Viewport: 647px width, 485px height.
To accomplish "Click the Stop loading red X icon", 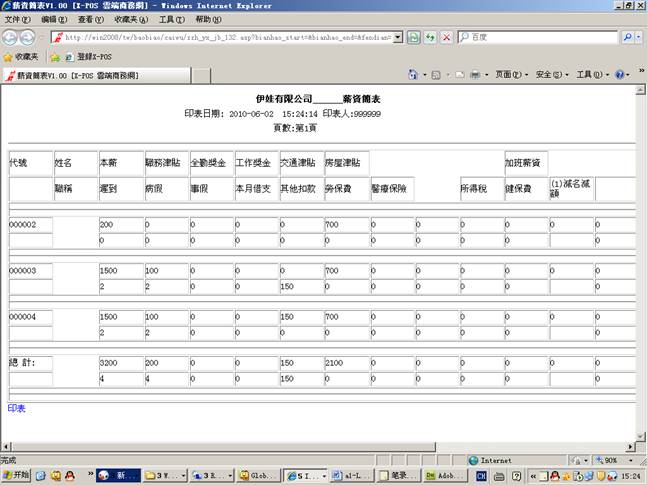I will tap(446, 37).
